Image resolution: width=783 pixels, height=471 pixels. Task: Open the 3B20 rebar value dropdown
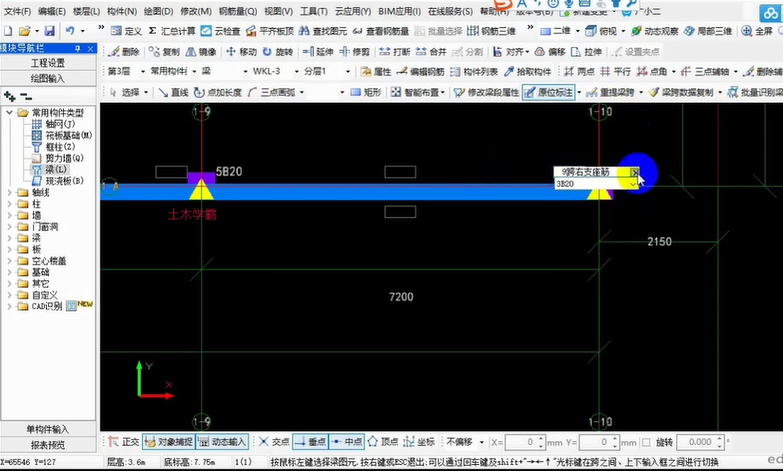633,184
